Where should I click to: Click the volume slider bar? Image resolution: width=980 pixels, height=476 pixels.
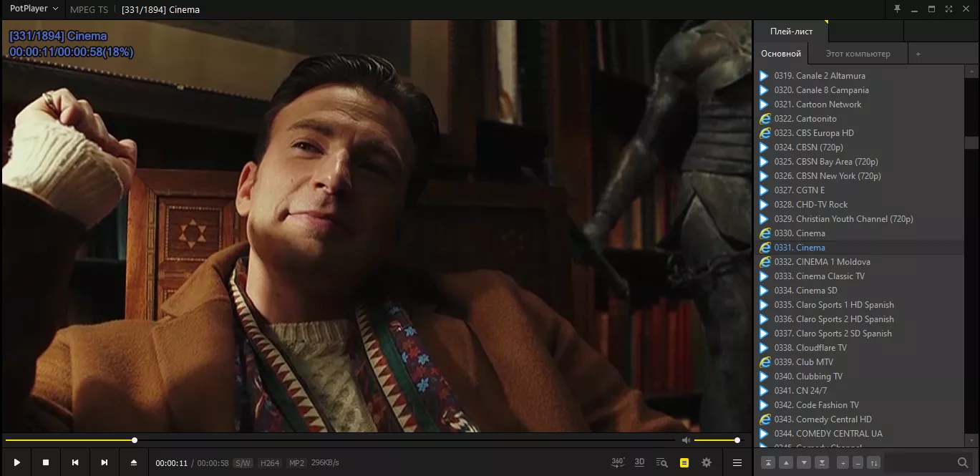pos(717,440)
